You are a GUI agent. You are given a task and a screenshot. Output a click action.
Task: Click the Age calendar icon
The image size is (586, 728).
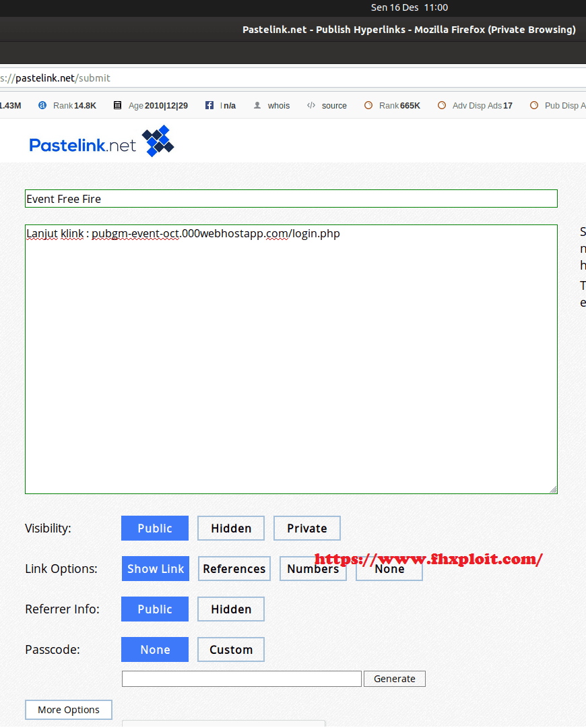pos(117,105)
